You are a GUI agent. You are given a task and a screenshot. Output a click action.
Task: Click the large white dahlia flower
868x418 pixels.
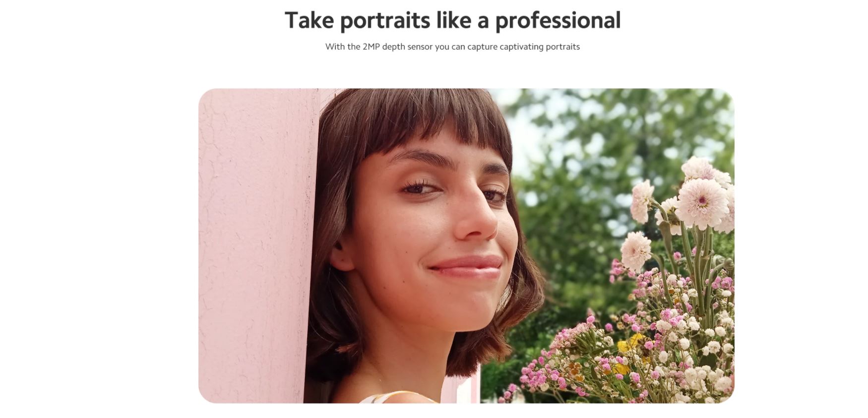click(702, 203)
